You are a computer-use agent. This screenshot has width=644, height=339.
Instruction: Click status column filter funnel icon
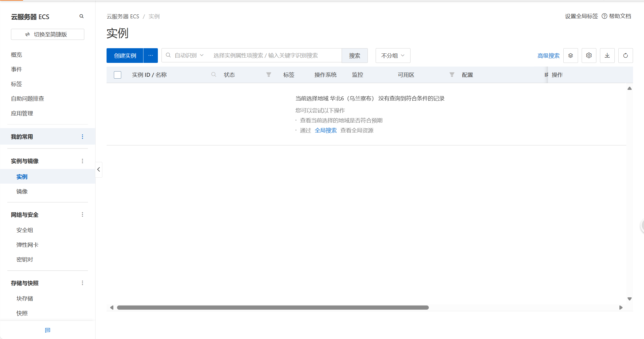[269, 75]
